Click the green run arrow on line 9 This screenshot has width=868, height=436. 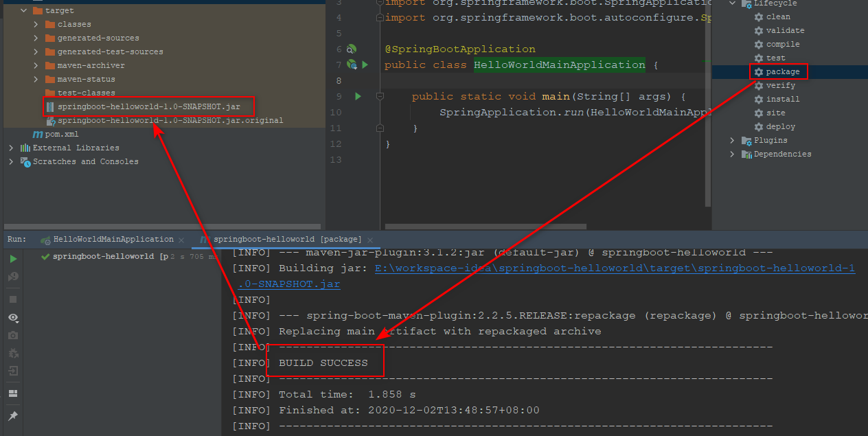click(x=358, y=97)
